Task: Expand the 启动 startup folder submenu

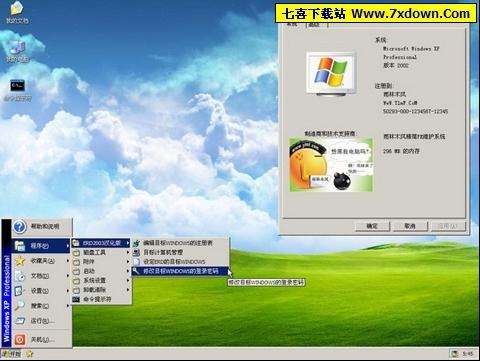Action: pos(101,271)
